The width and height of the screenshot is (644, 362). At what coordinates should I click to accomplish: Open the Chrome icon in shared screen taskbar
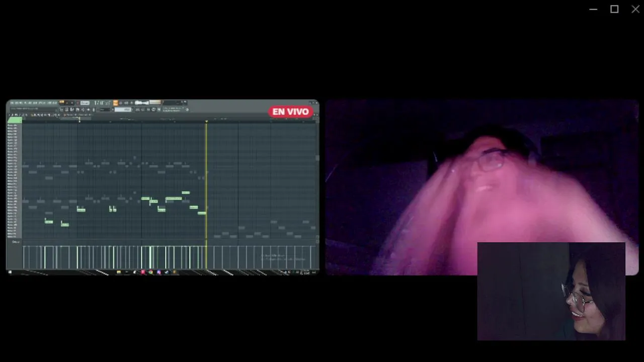150,272
